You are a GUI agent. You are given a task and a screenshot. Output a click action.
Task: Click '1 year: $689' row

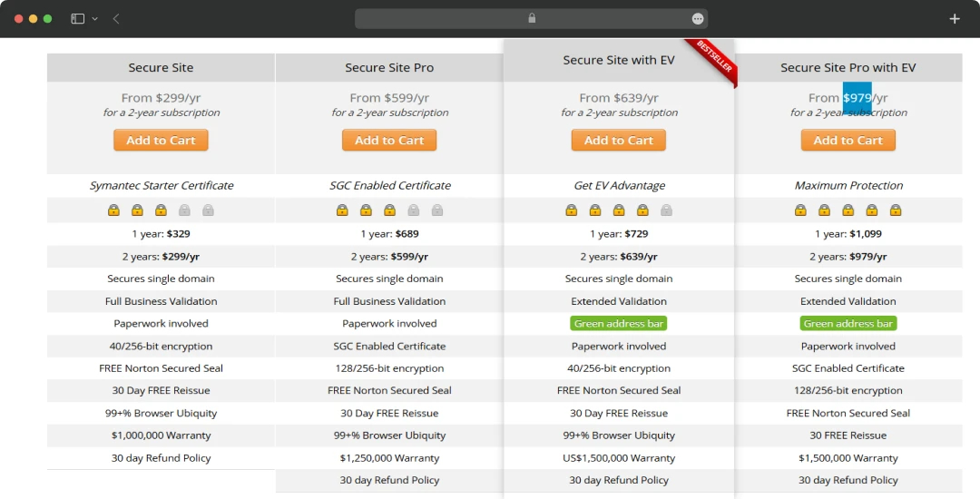click(389, 233)
